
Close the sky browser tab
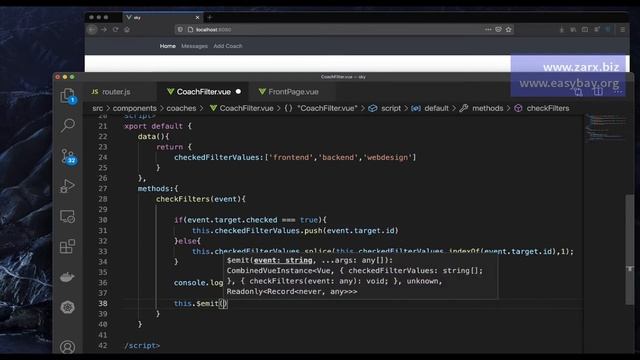[x=198, y=17]
